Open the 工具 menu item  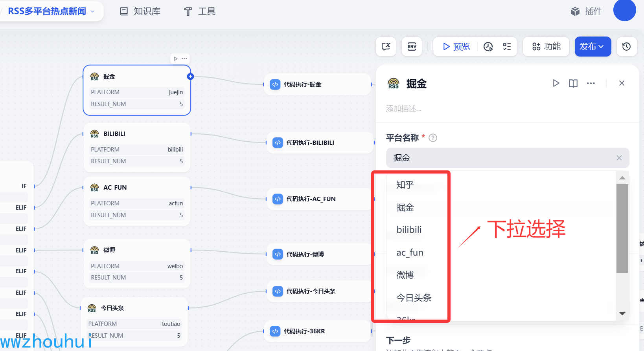200,11
